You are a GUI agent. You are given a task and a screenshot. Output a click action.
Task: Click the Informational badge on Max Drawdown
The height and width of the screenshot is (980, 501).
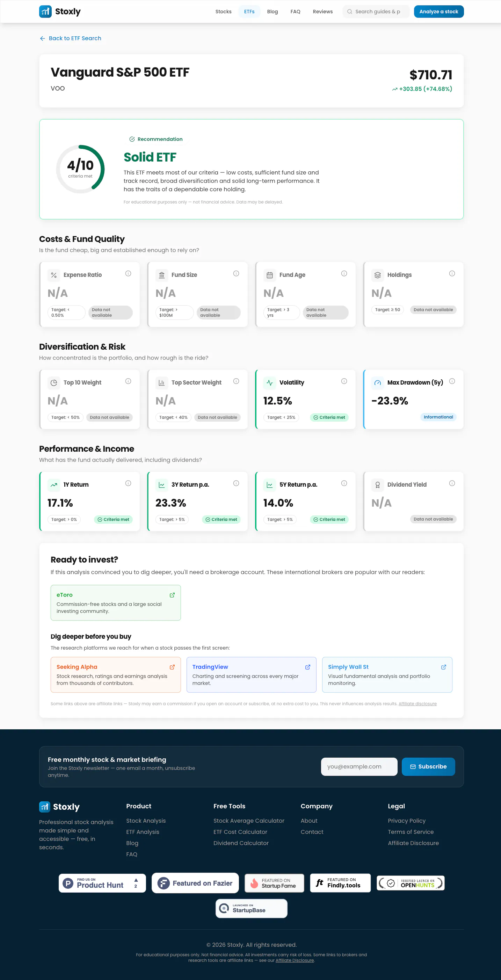[x=438, y=417]
